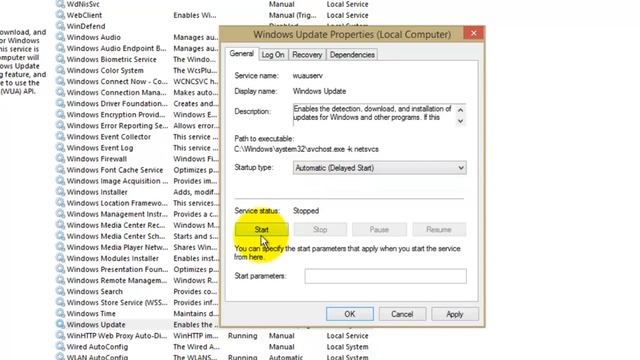Select the Windows Audio service icon
This screenshot has height=360, width=640.
point(60,37)
